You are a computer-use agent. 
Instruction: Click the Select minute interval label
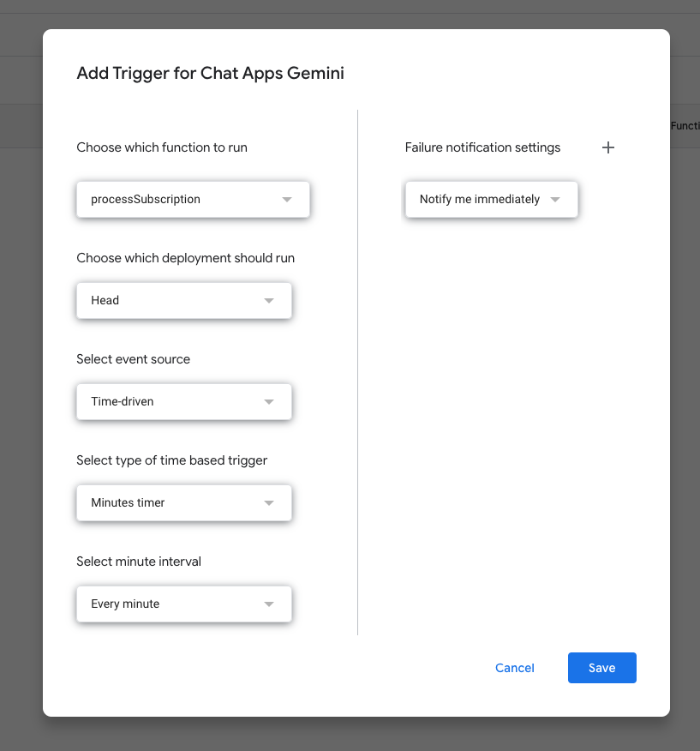139,562
